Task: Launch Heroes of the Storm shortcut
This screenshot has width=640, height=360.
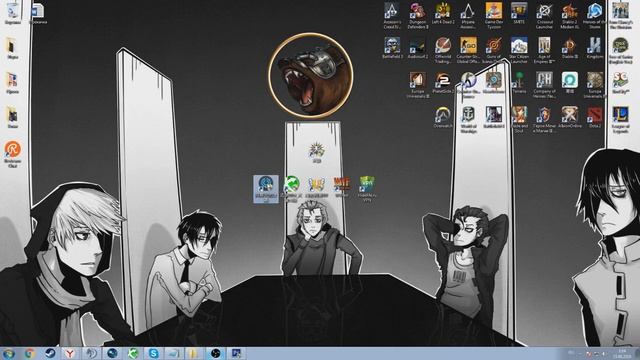Action: point(595,16)
